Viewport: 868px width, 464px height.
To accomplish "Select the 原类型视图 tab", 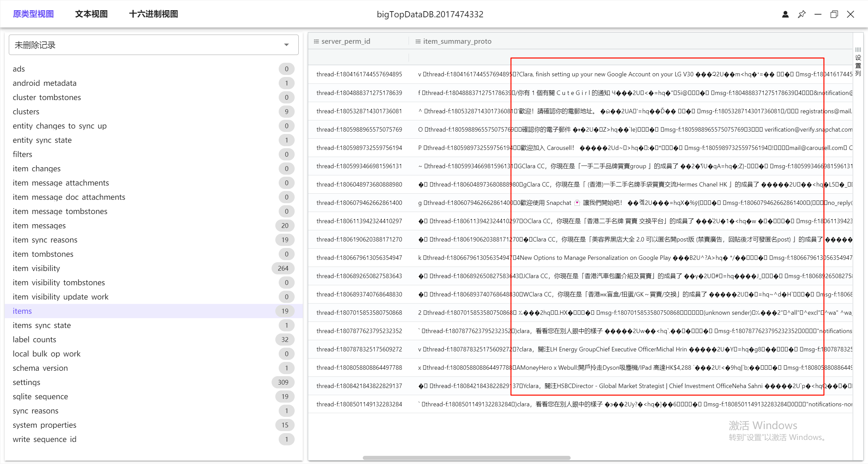I will pos(33,14).
